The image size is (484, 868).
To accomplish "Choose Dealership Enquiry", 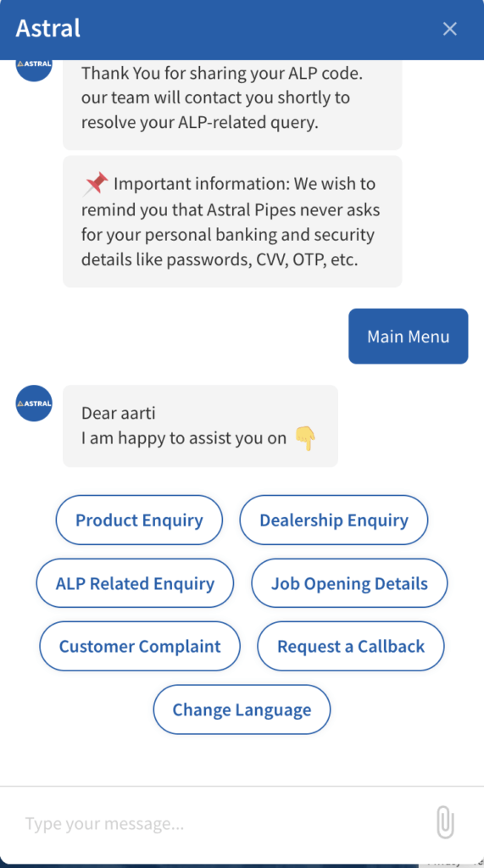I will (334, 520).
